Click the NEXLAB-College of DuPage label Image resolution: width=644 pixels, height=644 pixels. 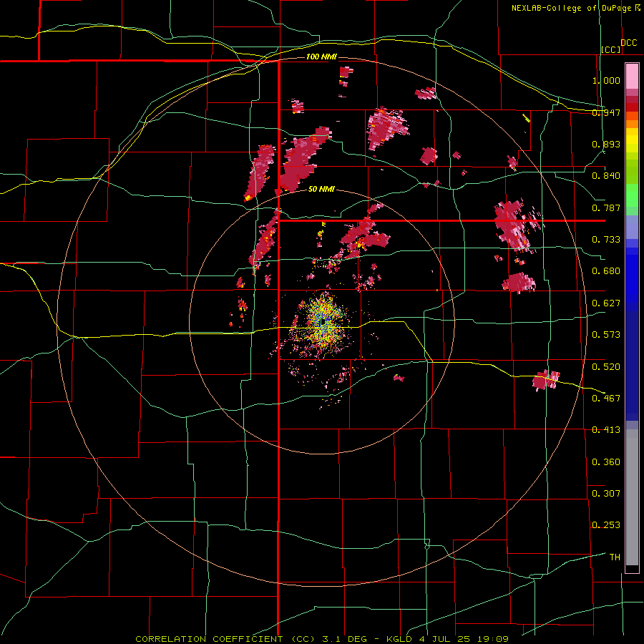[x=572, y=8]
